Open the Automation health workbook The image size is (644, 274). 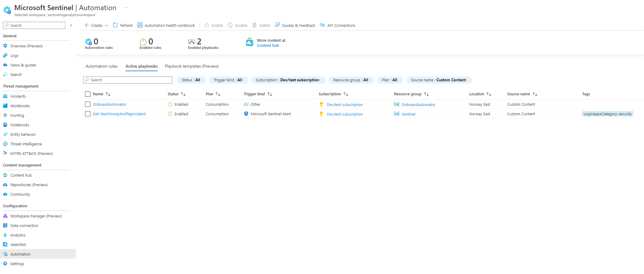click(166, 25)
